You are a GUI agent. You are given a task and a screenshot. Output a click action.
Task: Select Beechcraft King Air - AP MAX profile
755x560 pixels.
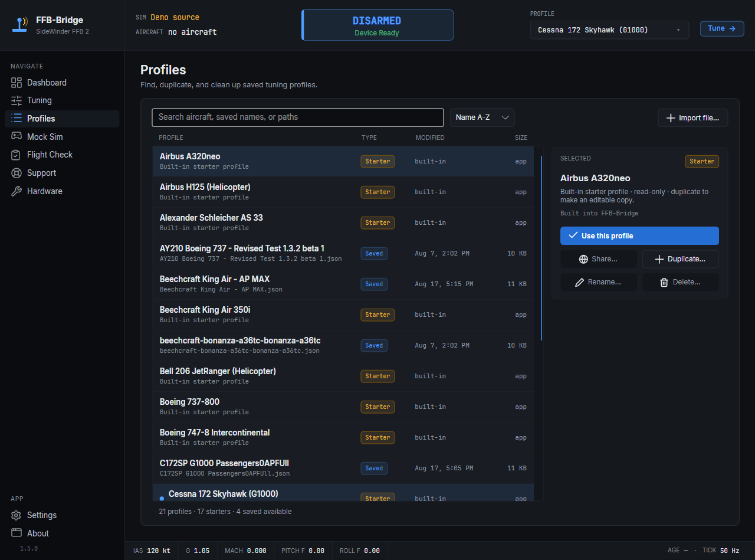(343, 284)
